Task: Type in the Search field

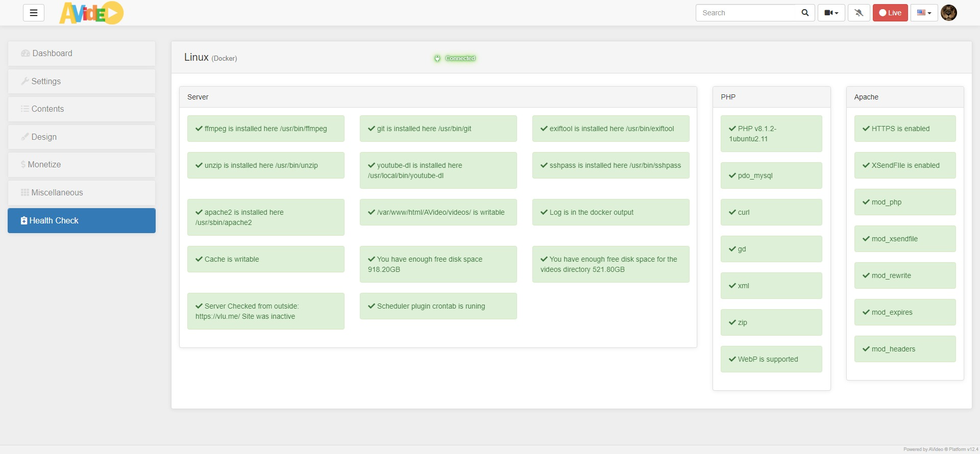Action: click(x=746, y=13)
